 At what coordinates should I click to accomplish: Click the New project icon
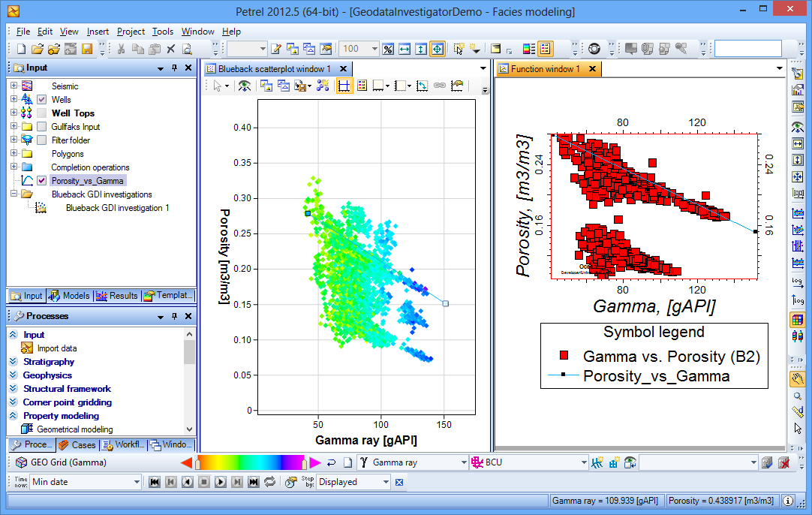point(21,49)
